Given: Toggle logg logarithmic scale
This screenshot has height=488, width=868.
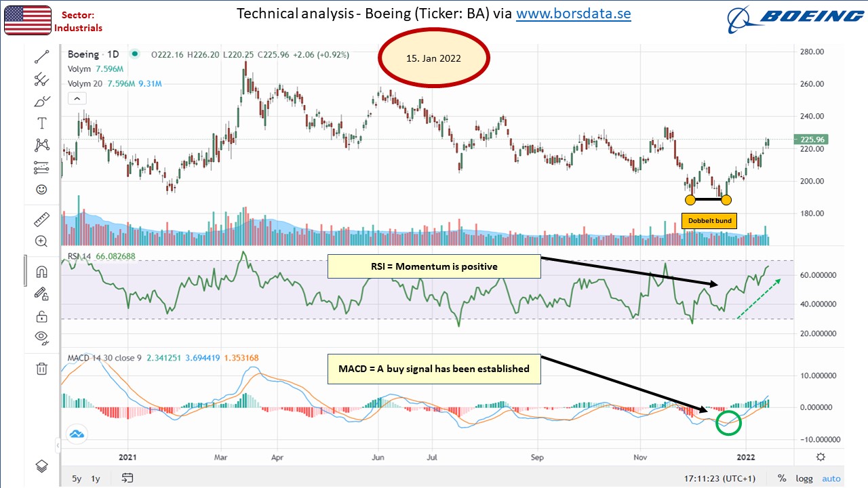Looking at the screenshot, I should coord(804,479).
